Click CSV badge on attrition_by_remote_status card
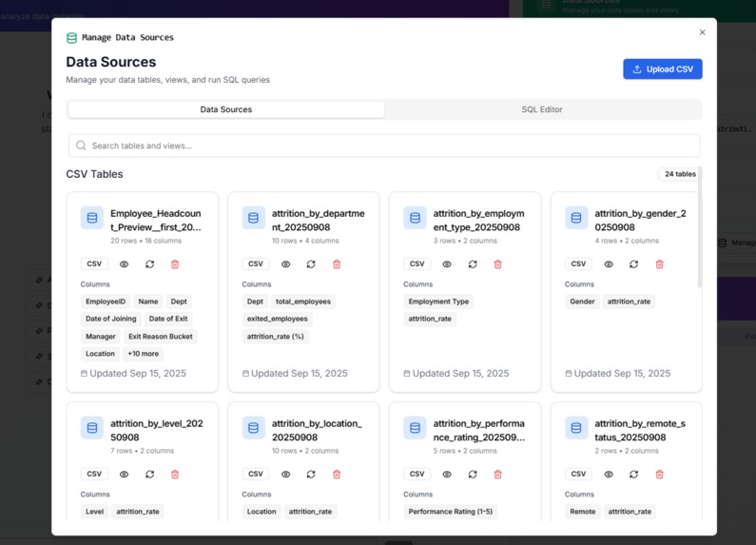The width and height of the screenshot is (756, 545). tap(578, 474)
